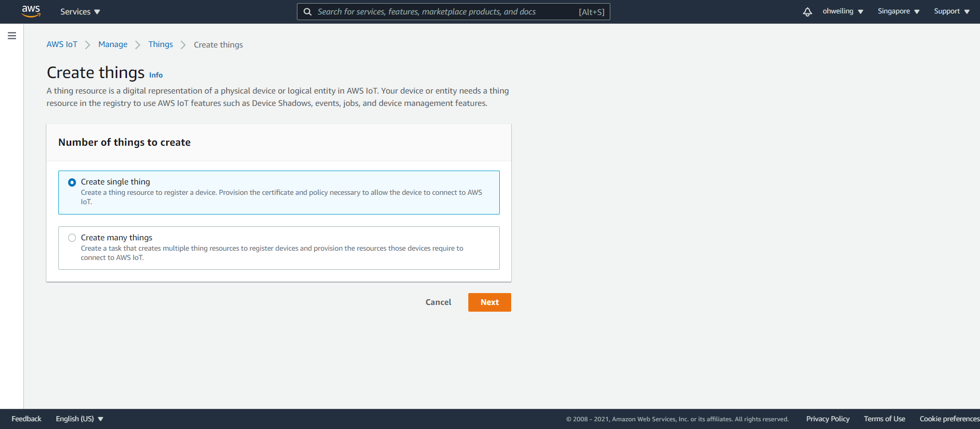Image resolution: width=980 pixels, height=429 pixels.
Task: Open the Privacy Policy link
Action: [x=828, y=419]
